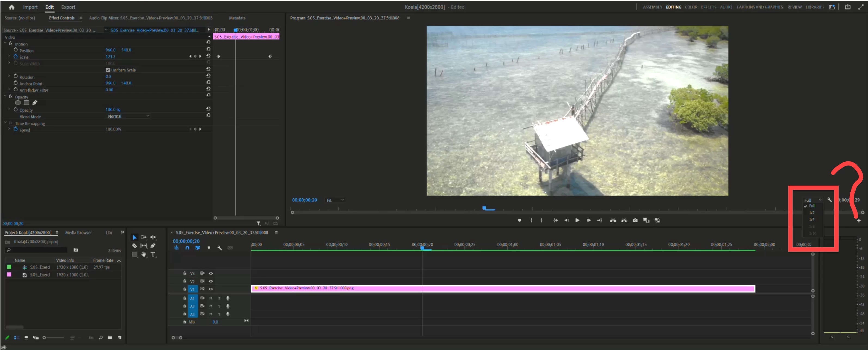Open the Fit zoom level dropdown
Viewport: 868px width, 350px height.
click(335, 200)
